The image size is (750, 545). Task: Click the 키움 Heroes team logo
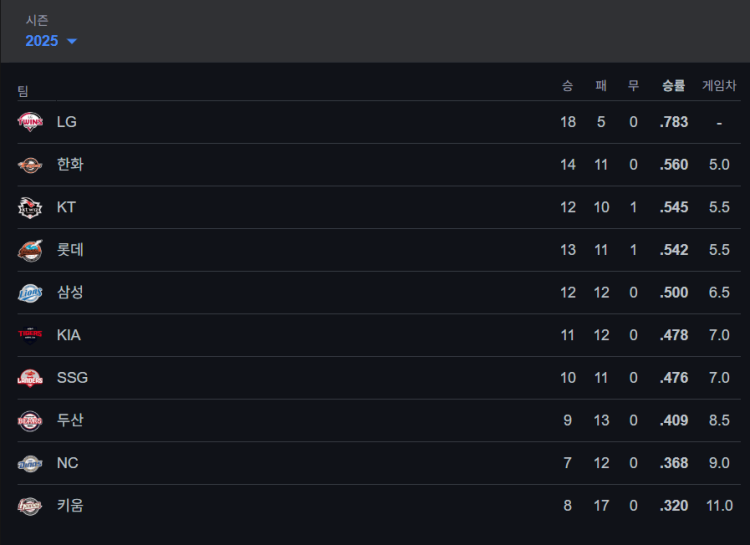click(x=30, y=506)
